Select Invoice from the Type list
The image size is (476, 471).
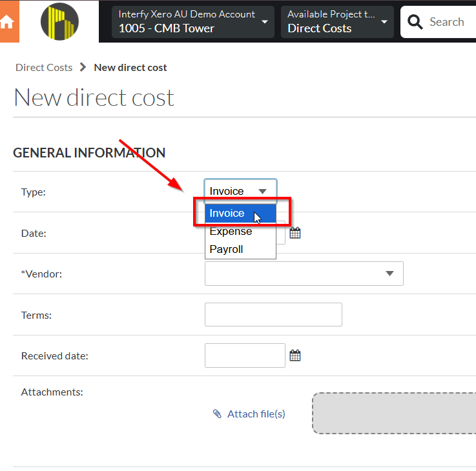227,214
